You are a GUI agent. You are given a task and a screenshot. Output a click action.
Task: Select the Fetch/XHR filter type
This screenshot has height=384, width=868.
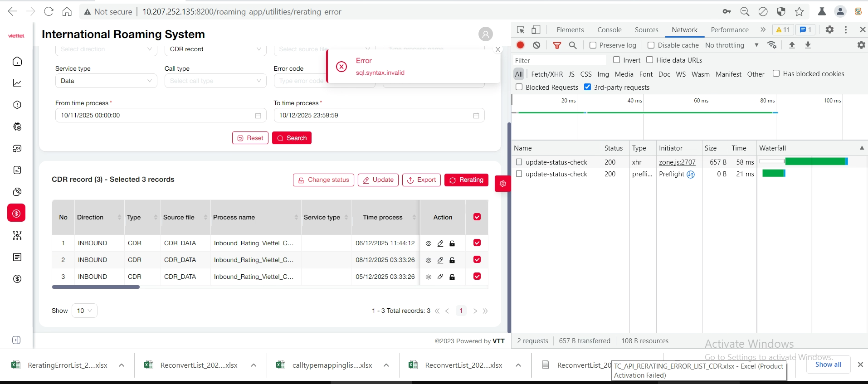point(546,74)
